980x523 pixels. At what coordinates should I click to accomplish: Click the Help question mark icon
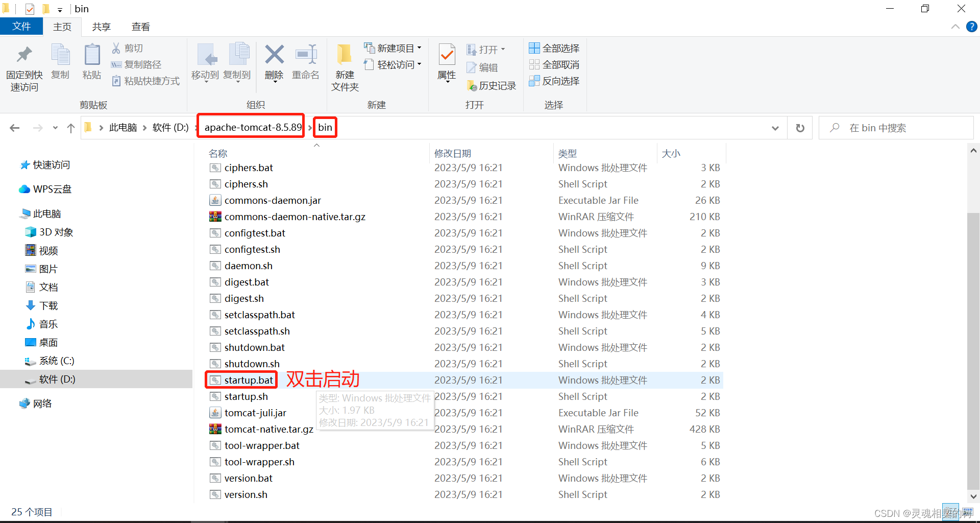972,27
